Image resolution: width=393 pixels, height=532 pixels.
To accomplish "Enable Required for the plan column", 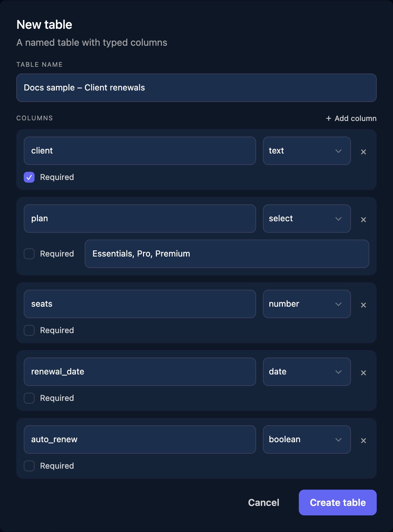I will tap(29, 254).
